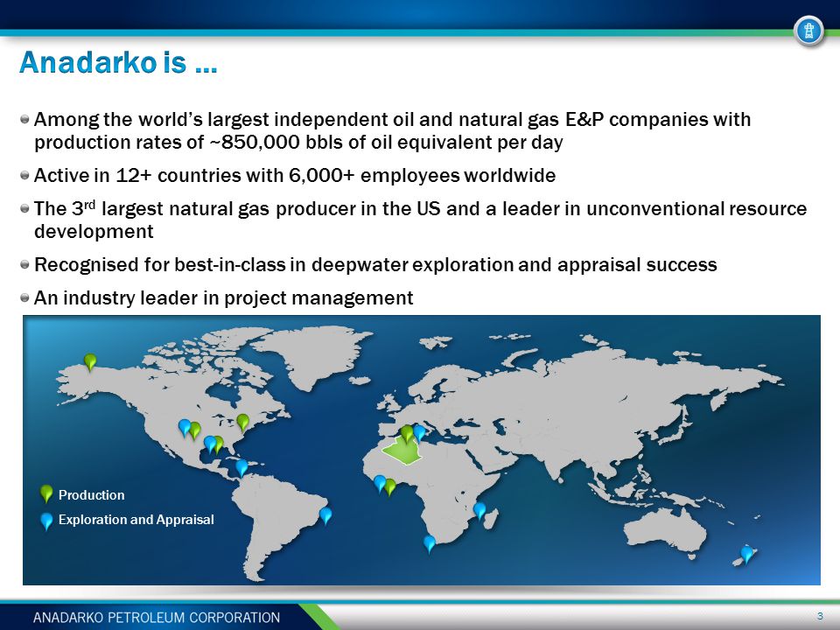Click the blue pin off Brazil's coast
This screenshot has width=840, height=630.
click(x=325, y=515)
